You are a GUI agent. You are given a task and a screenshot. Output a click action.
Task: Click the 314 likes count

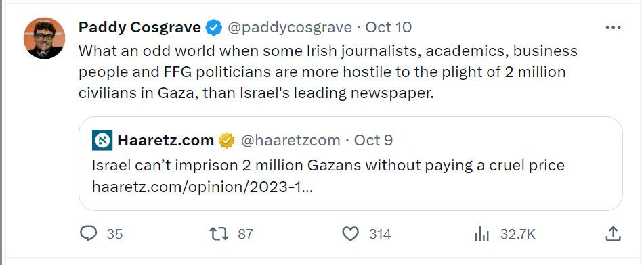coord(380,234)
